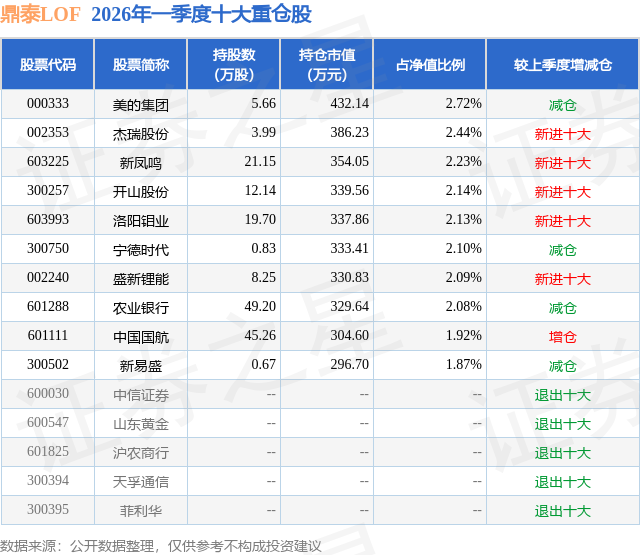Select the 占净值比例 column header
The width and height of the screenshot is (640, 555).
tap(430, 64)
